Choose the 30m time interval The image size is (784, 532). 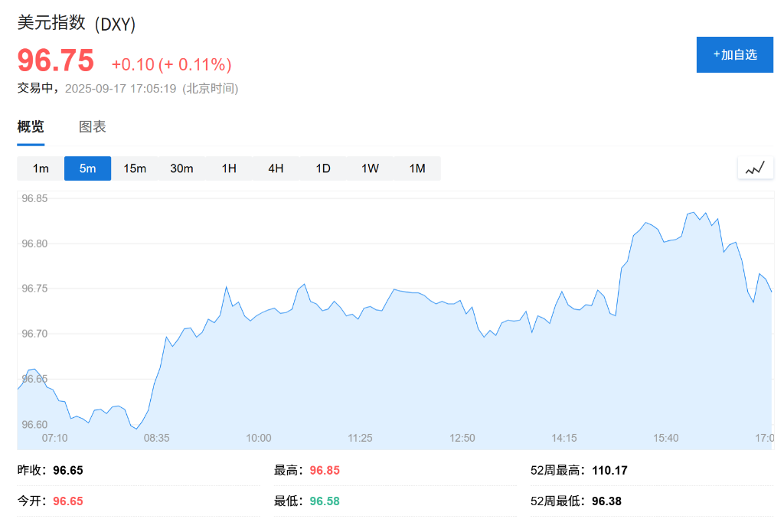[181, 168]
